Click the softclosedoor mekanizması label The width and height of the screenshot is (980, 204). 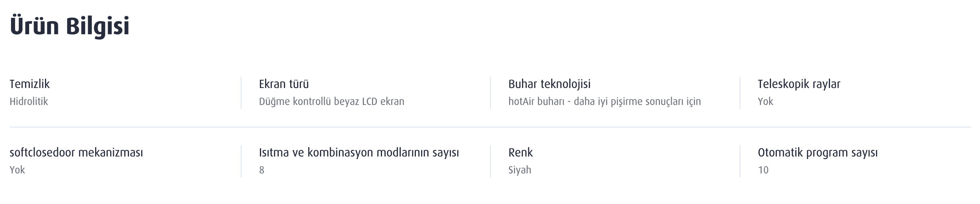pos(76,152)
